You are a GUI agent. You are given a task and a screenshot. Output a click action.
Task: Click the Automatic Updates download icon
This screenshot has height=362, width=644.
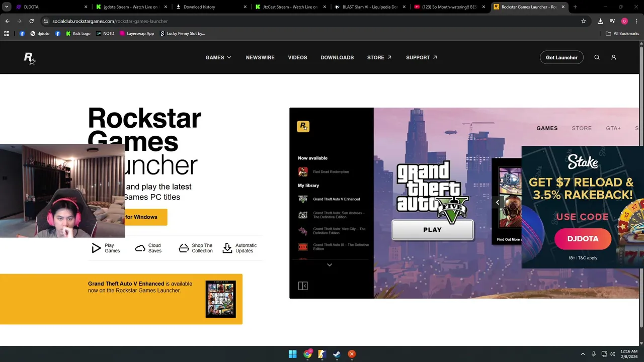click(227, 248)
